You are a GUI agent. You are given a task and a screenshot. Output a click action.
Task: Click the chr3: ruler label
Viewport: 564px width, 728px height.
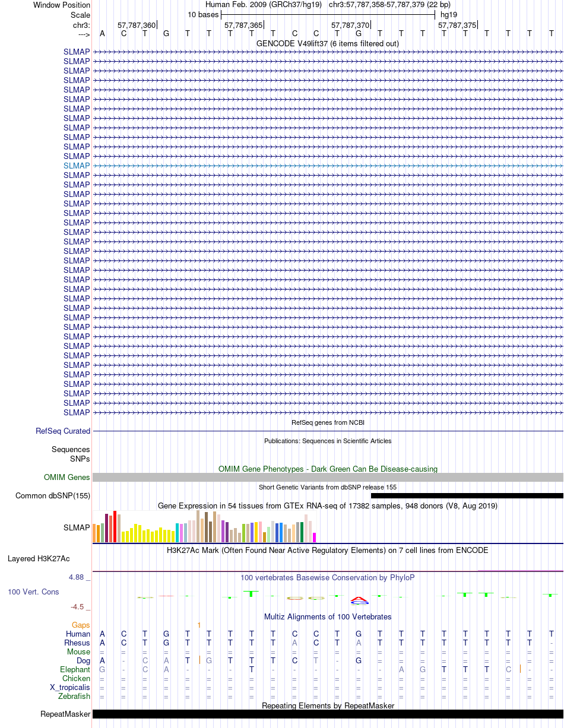point(80,26)
